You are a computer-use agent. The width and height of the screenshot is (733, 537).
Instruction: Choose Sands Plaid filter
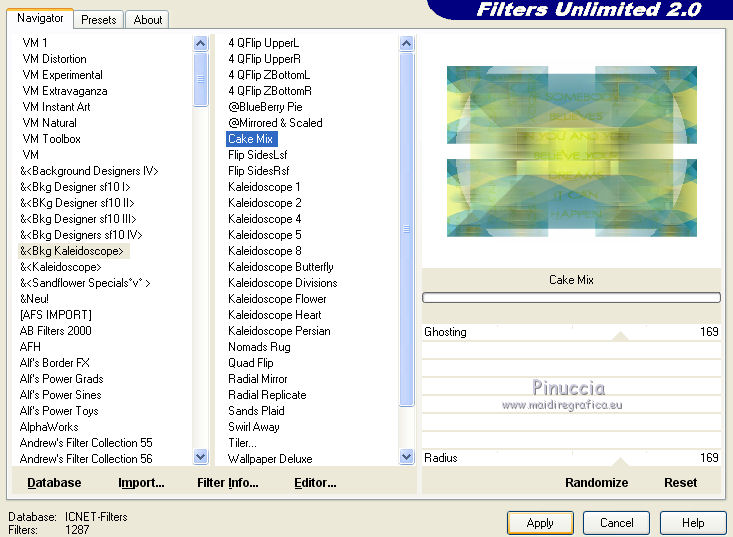(256, 411)
